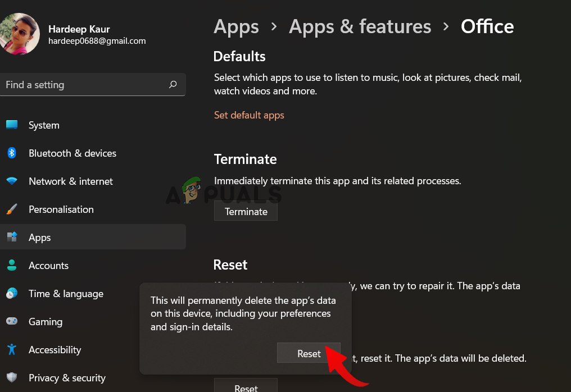The width and height of the screenshot is (571, 392).
Task: Click the hardeep0688@gmail.com account email
Action: point(97,41)
